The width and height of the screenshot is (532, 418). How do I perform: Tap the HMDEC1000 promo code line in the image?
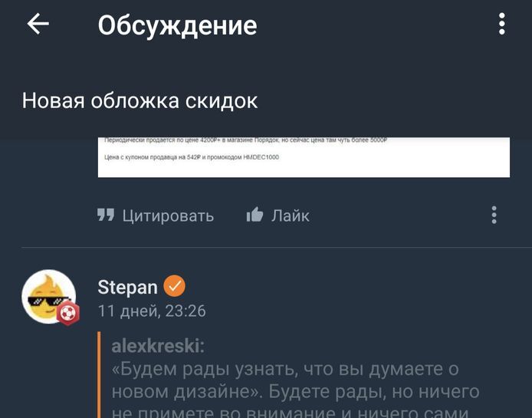coord(192,157)
